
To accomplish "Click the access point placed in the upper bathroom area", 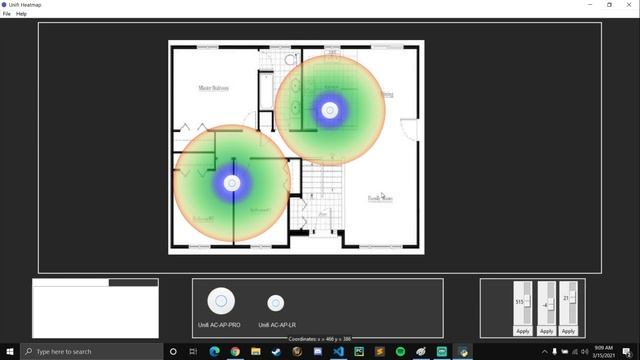I will pos(330,110).
